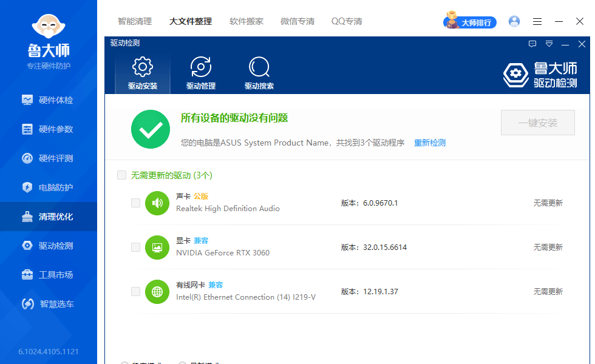Check the 无需更新的驱动 group checkbox
The height and width of the screenshot is (364, 595).
pos(121,175)
